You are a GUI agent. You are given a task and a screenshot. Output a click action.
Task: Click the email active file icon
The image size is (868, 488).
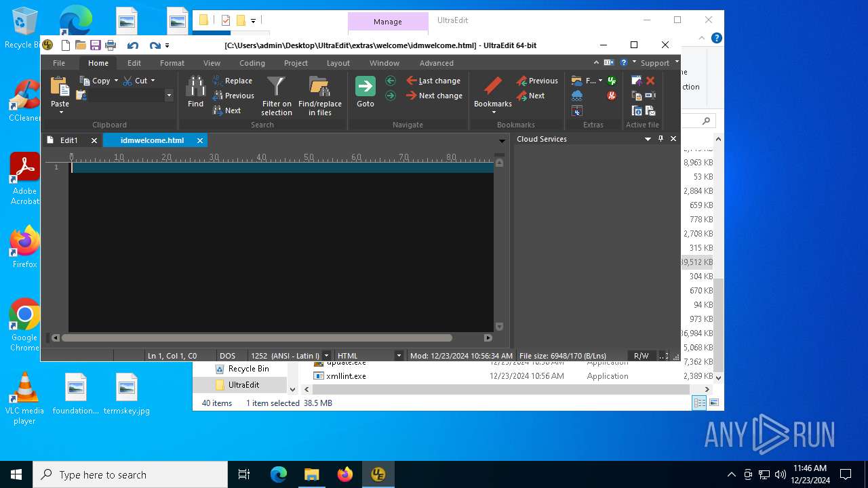[650, 110]
